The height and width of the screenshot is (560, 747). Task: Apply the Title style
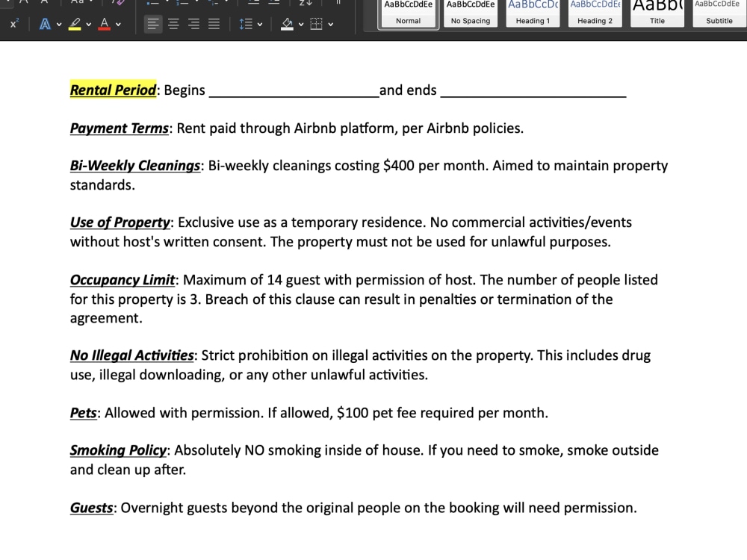[x=657, y=13]
